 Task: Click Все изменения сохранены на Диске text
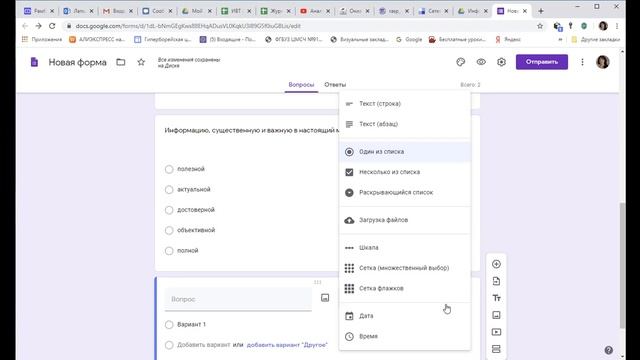pyautogui.click(x=189, y=62)
